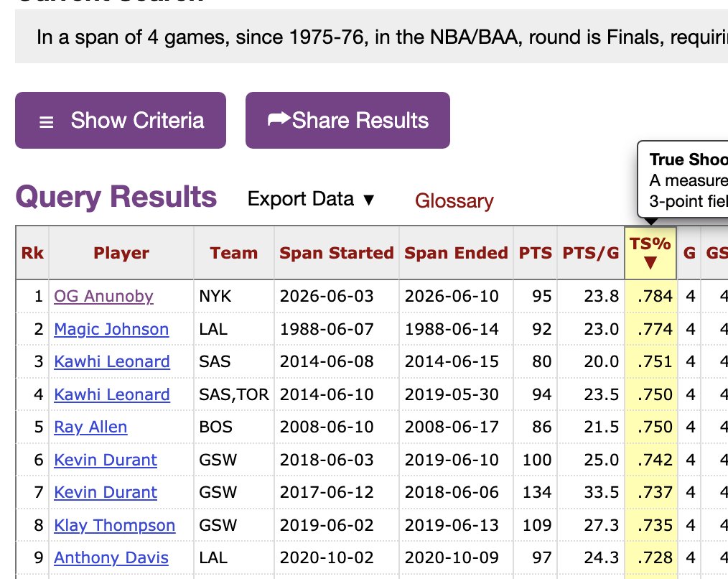Open Kawhi Leonard link in row 4

(112, 394)
